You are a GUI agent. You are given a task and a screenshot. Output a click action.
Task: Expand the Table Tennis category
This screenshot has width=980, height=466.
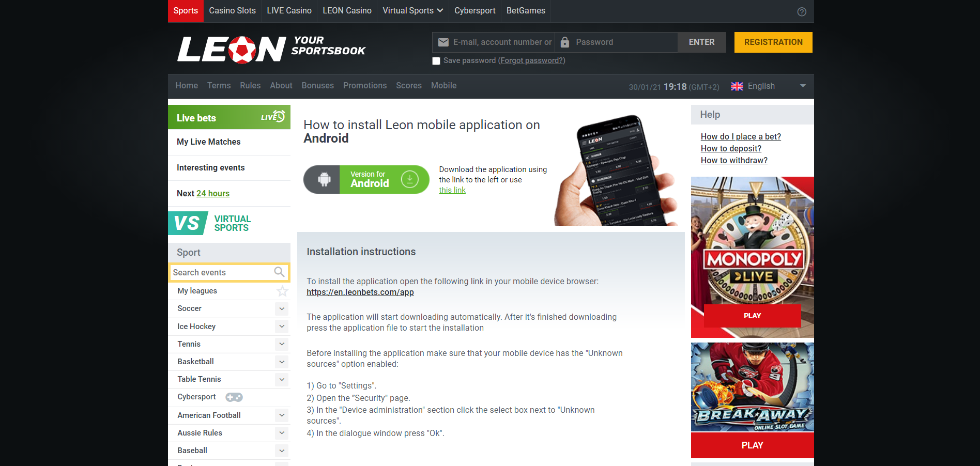(x=282, y=379)
